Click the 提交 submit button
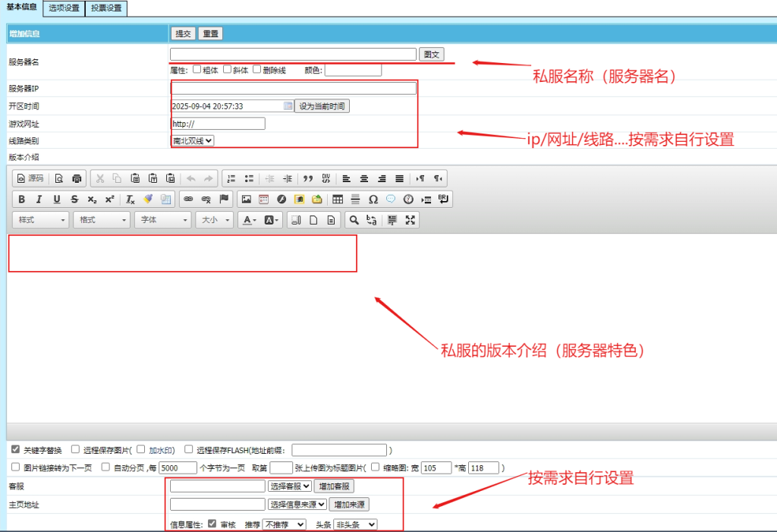 click(183, 33)
